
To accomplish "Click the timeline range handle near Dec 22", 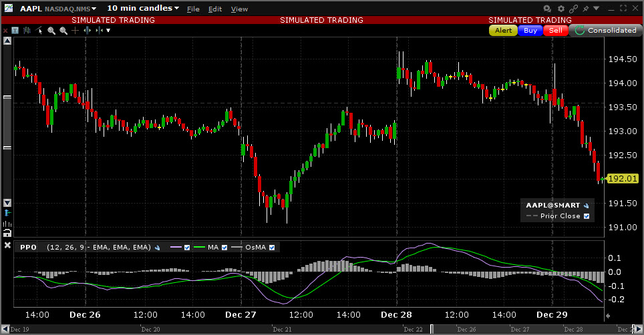I will point(432,329).
